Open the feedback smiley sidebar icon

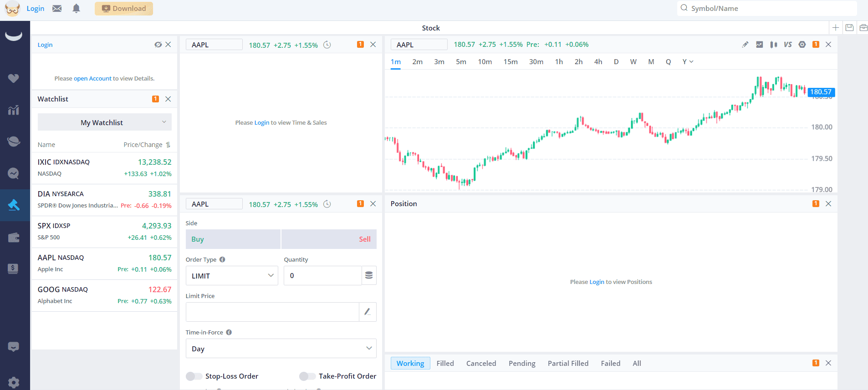point(14,347)
